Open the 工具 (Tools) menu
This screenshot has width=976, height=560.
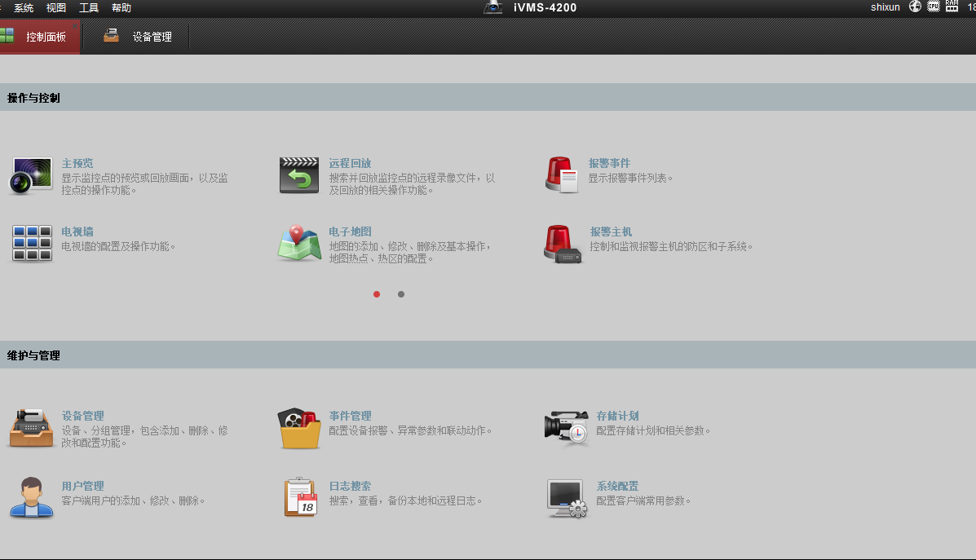[89, 8]
